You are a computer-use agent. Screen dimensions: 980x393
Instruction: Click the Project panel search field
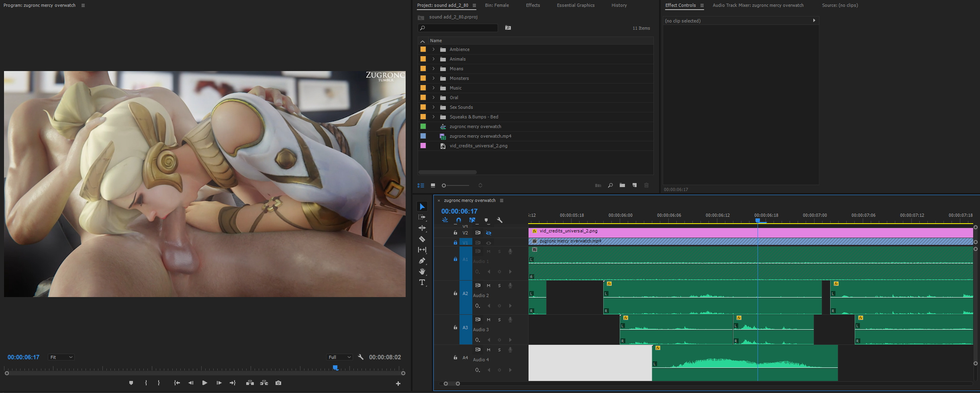(x=458, y=28)
